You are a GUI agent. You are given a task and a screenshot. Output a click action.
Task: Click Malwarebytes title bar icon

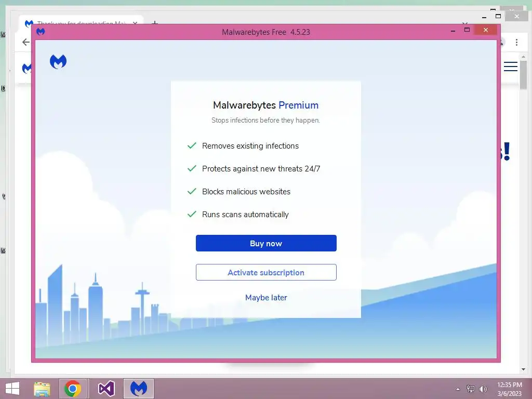(41, 32)
